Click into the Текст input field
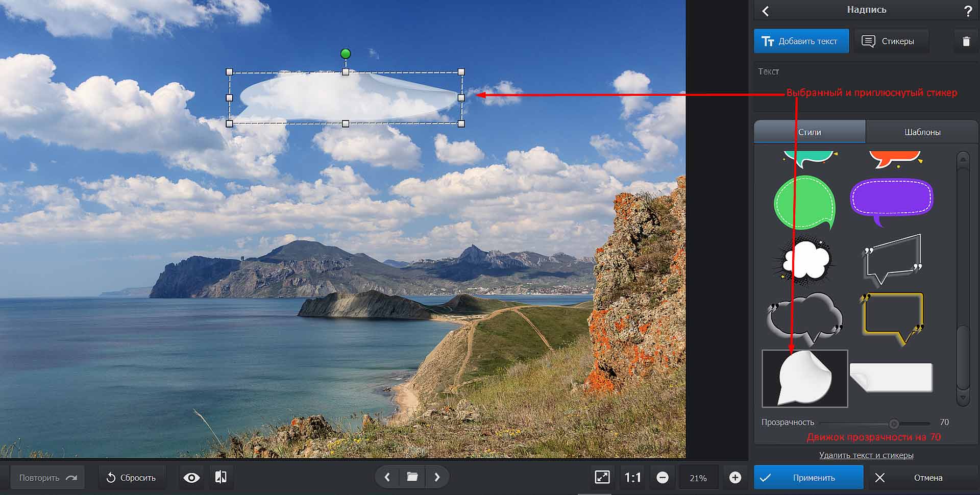Image resolution: width=980 pixels, height=495 pixels. click(866, 87)
